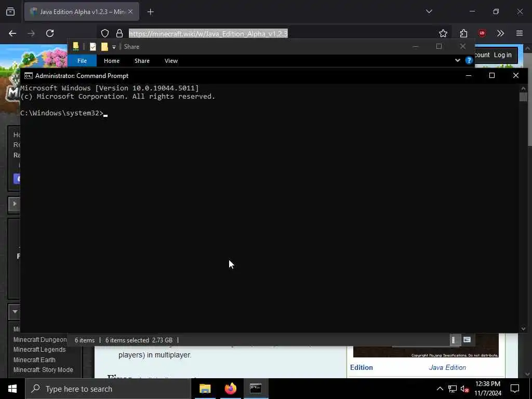Screen dimensions: 532x399
Task: Open the Windows Start menu
Action: 12,389
